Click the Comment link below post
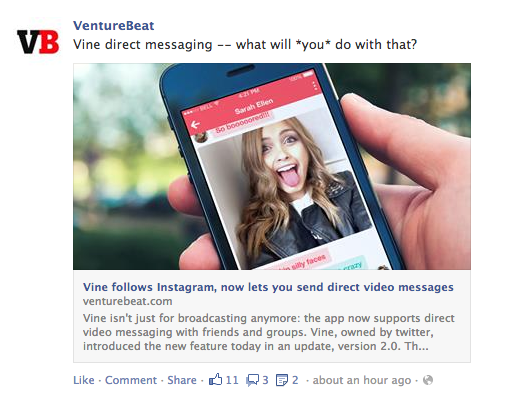This screenshot has width=515, height=404. 131,380
